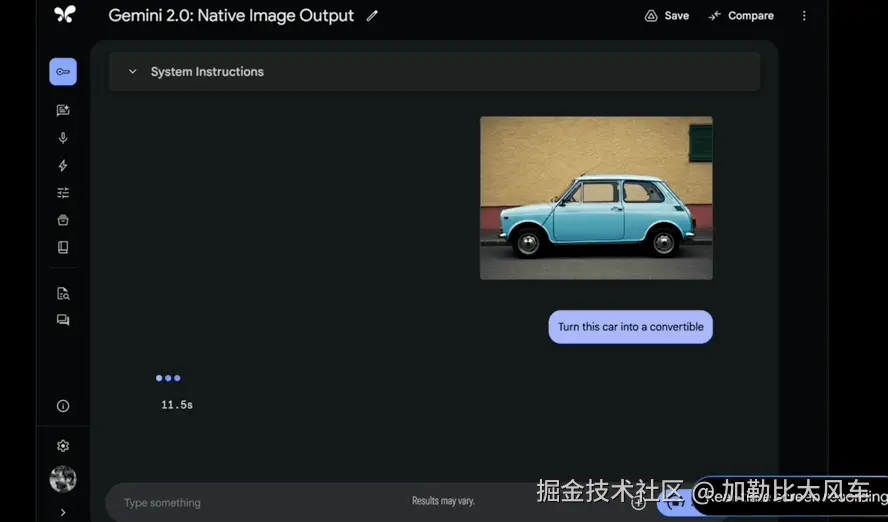Open the library box icon in sidebar

tap(63, 220)
